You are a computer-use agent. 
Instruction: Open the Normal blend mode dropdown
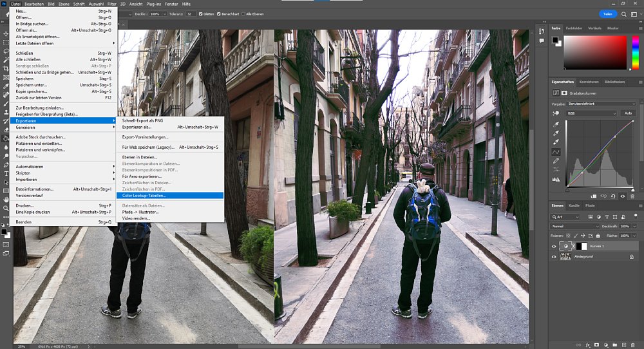(573, 227)
